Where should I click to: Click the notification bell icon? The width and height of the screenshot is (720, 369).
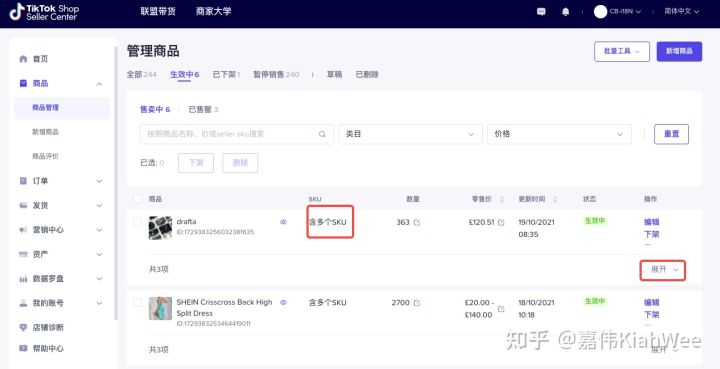(565, 12)
